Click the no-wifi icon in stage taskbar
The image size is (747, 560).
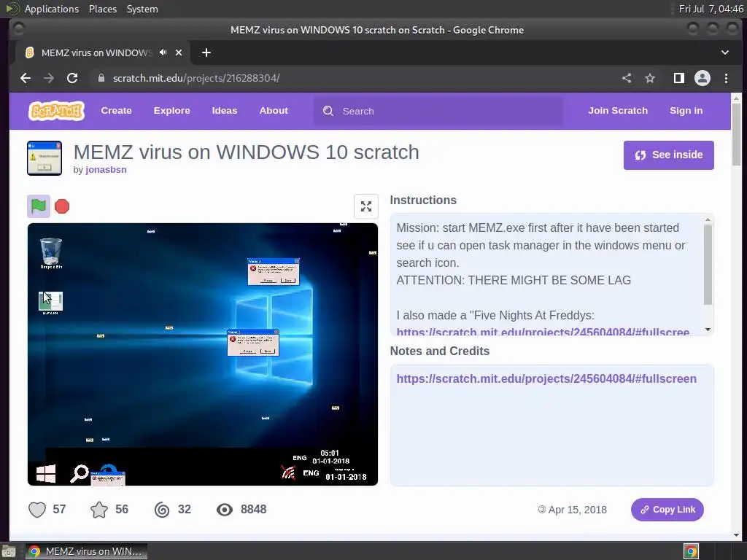coord(288,472)
